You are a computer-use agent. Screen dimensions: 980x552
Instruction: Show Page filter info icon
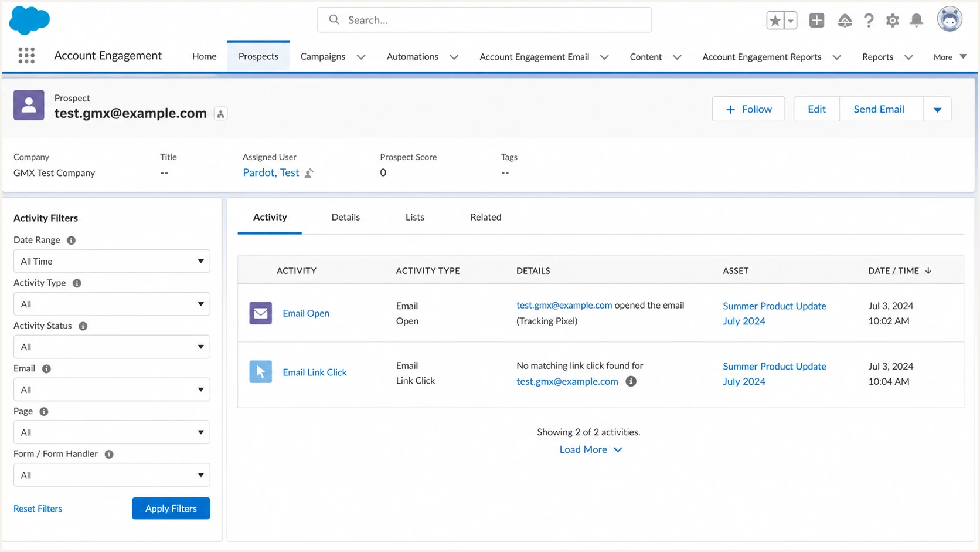point(43,411)
